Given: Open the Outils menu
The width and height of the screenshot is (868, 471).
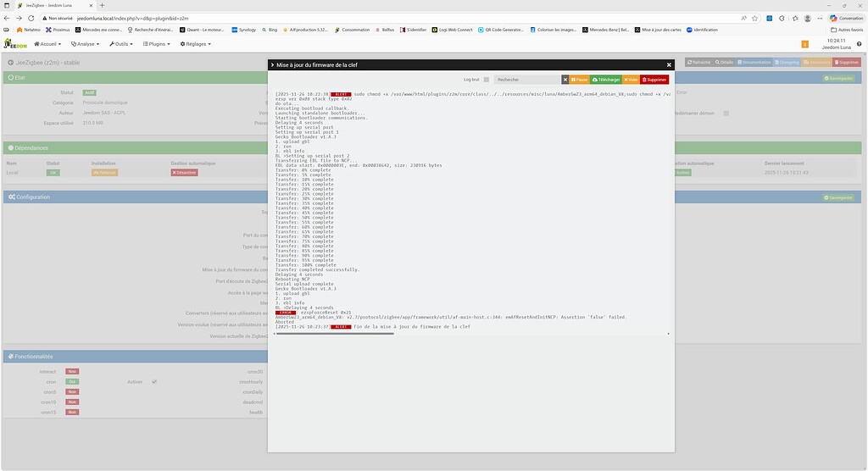Looking at the screenshot, I should (120, 44).
